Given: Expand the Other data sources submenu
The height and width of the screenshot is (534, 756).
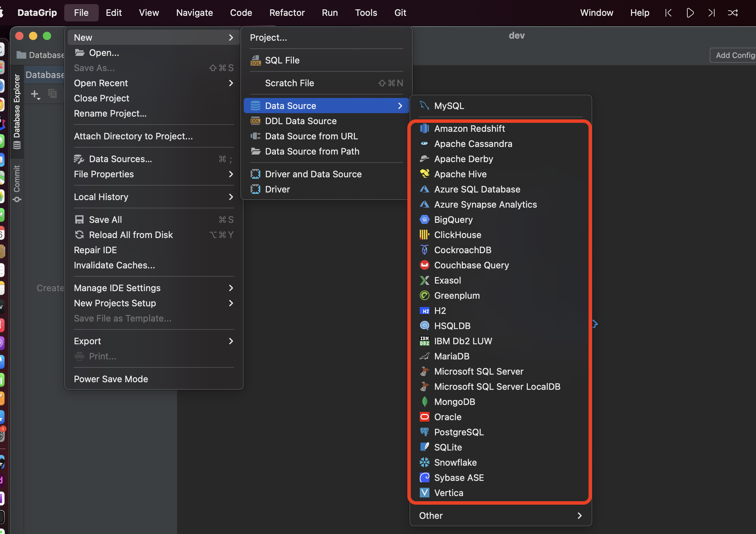Looking at the screenshot, I should click(x=501, y=516).
